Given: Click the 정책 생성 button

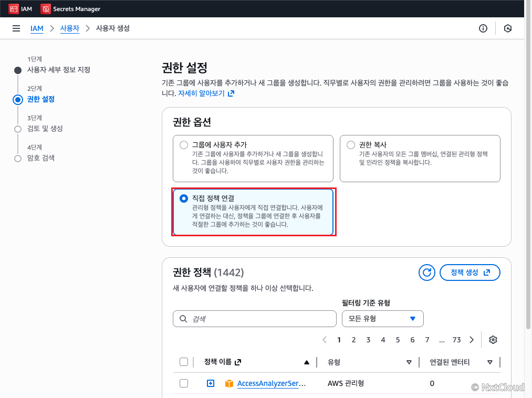Looking at the screenshot, I should [470, 273].
